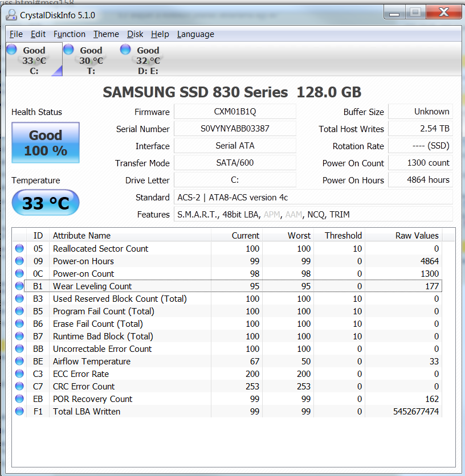Screen dimensions: 465x476
Task: Close the CrystalDiskInfo window
Action: [x=444, y=12]
